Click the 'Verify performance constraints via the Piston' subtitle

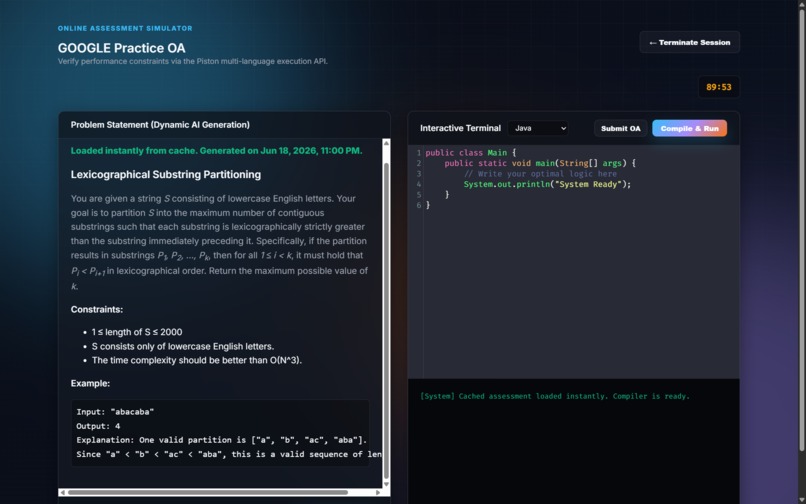pos(192,61)
